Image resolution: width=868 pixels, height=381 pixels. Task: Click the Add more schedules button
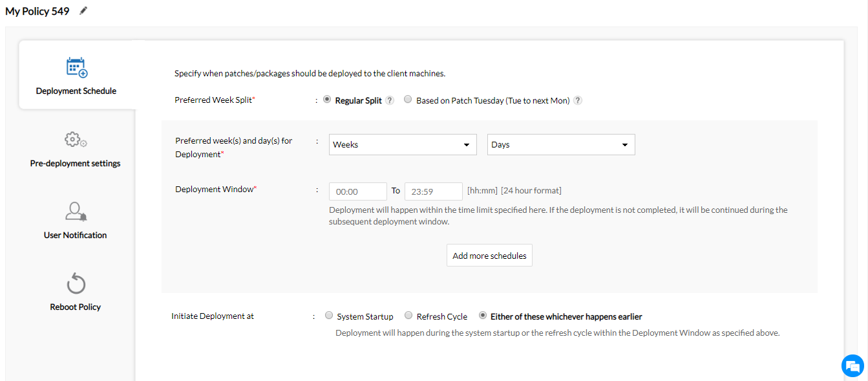(489, 256)
